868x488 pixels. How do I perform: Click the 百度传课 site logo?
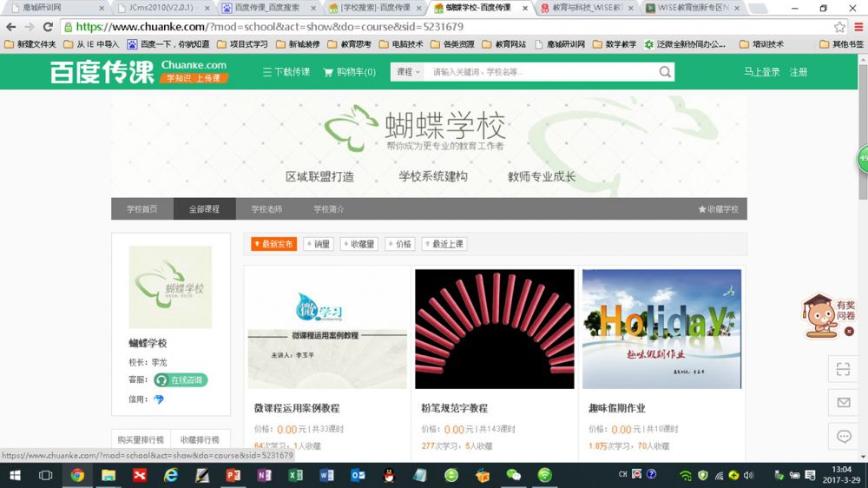[102, 72]
